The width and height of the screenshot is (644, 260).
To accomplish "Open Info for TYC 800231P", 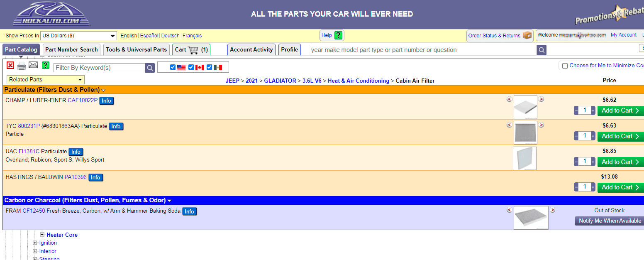I will (x=116, y=127).
